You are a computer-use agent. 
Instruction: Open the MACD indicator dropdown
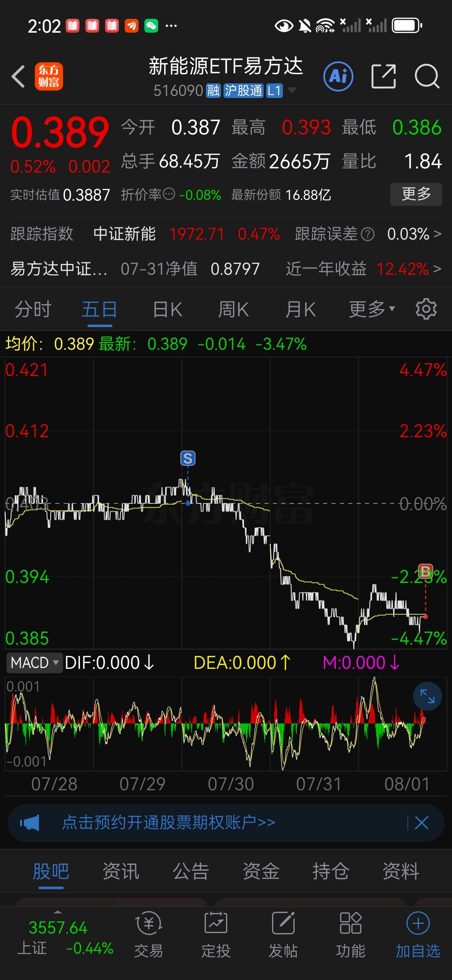[34, 663]
